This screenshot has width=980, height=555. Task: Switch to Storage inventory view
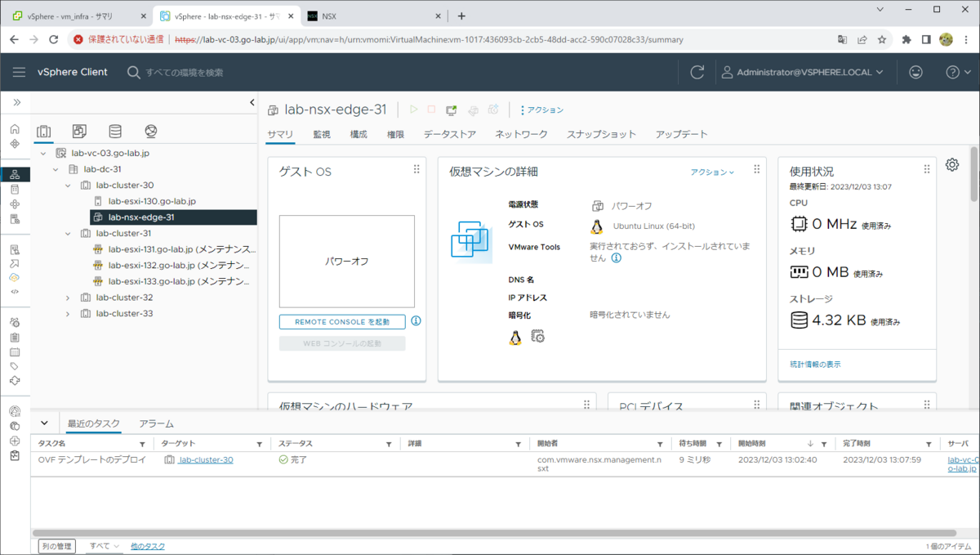[115, 132]
